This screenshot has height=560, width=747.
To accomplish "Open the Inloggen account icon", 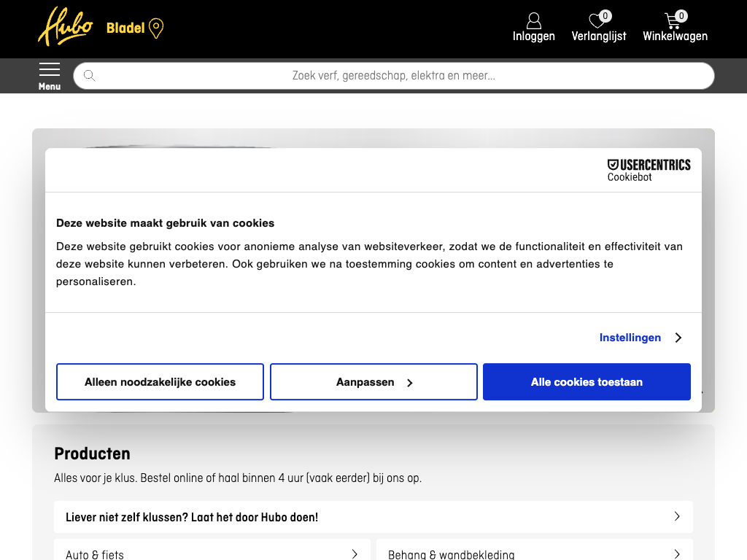I will [x=533, y=20].
